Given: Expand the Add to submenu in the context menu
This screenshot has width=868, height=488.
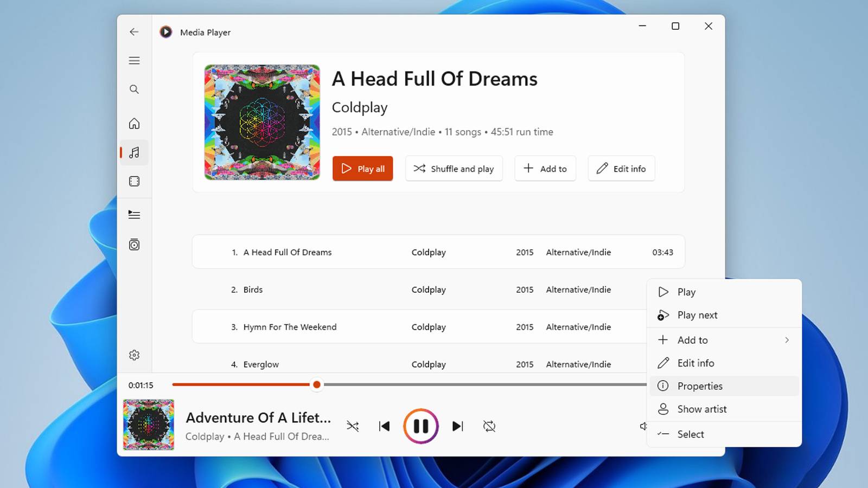Looking at the screenshot, I should click(724, 340).
